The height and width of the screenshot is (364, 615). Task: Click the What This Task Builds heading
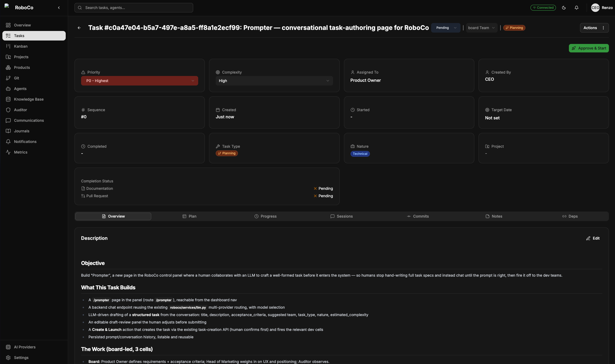tap(108, 287)
